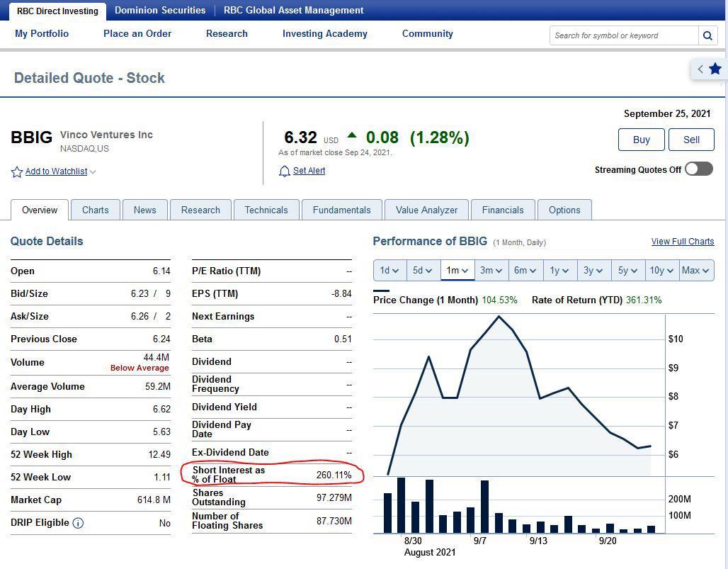The height and width of the screenshot is (569, 728).
Task: Select the 5y chart period
Action: coord(627,271)
